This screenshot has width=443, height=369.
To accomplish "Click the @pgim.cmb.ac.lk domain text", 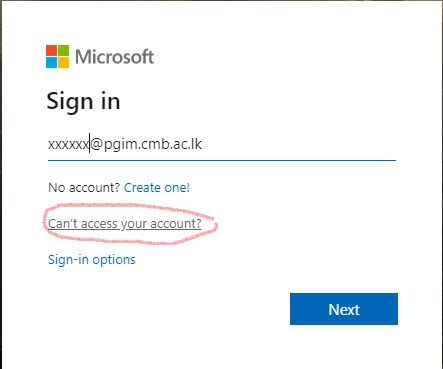I will [146, 145].
